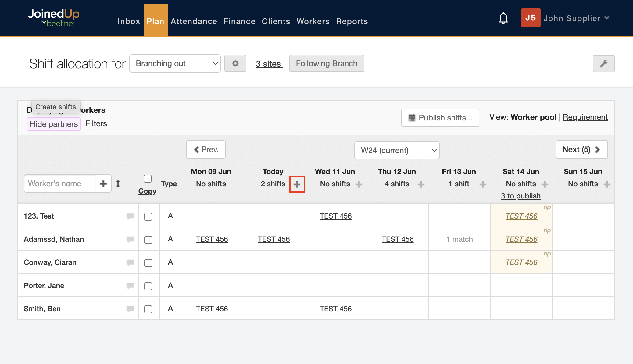Add shift on Sun 15 Jun plus icon
Screen dimensions: 633x364
[x=607, y=184]
